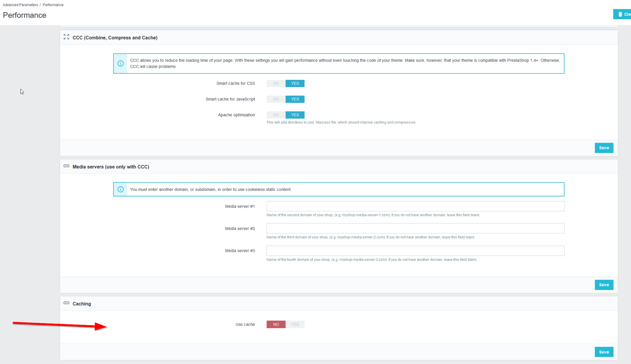Set Apache optimization to NO

276,115
